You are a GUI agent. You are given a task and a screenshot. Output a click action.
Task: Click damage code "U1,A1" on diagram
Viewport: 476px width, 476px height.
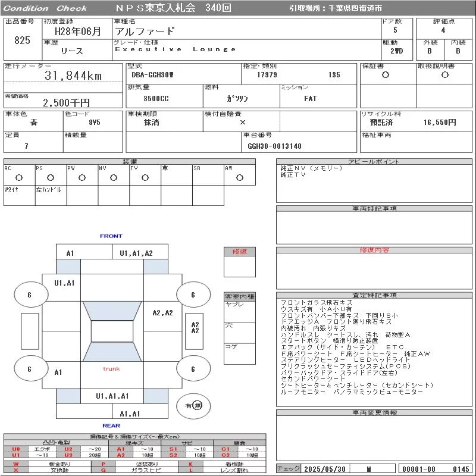pos(64,283)
